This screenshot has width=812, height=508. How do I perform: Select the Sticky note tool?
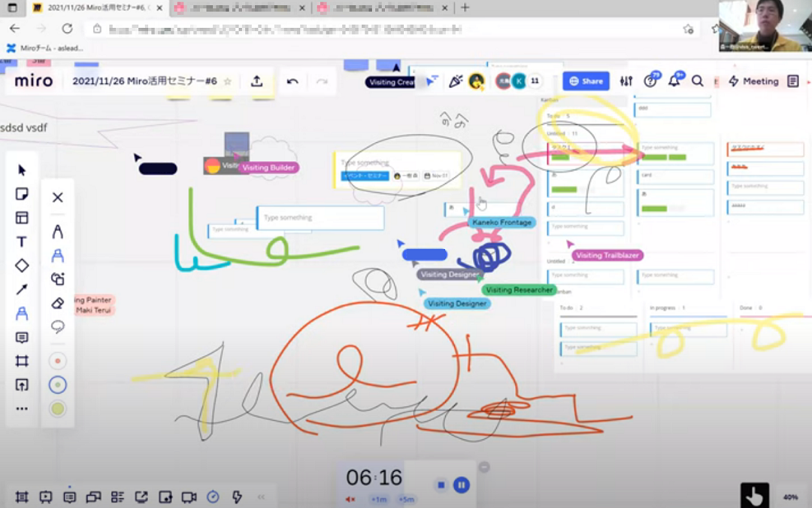point(22,194)
